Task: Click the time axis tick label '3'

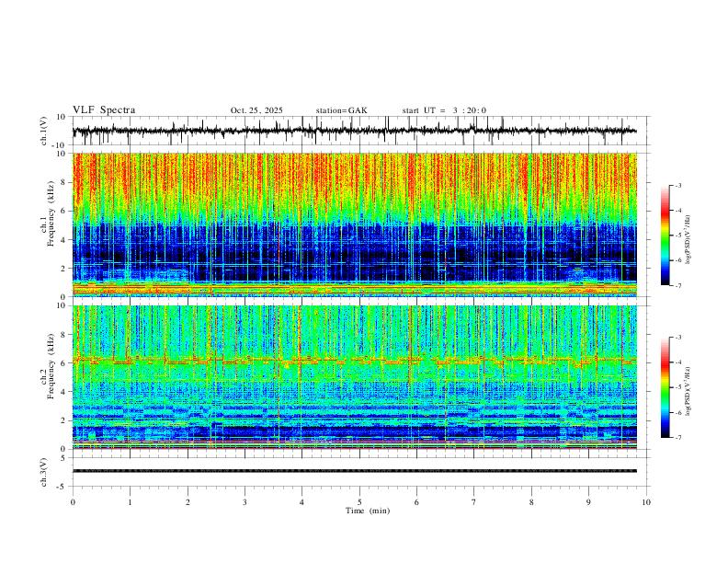Action: [x=245, y=502]
